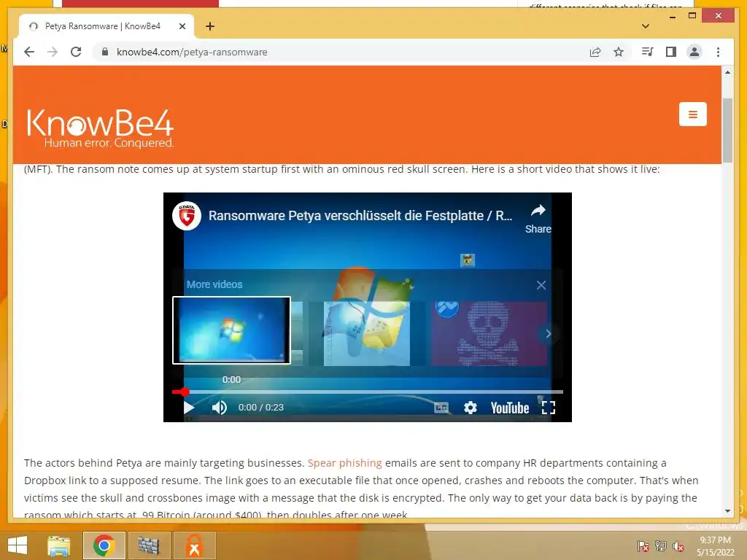Image resolution: width=747 pixels, height=560 pixels.
Task: Seek on the video progress bar
Action: (368, 392)
